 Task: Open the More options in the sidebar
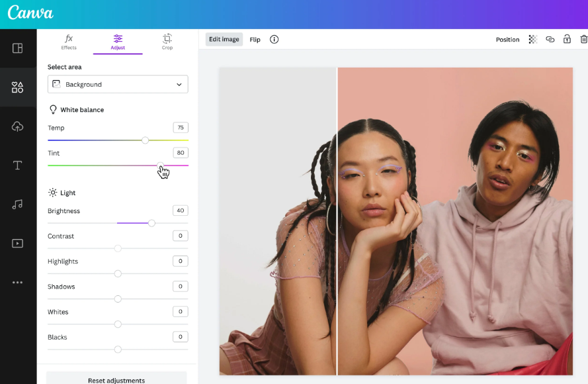click(18, 282)
